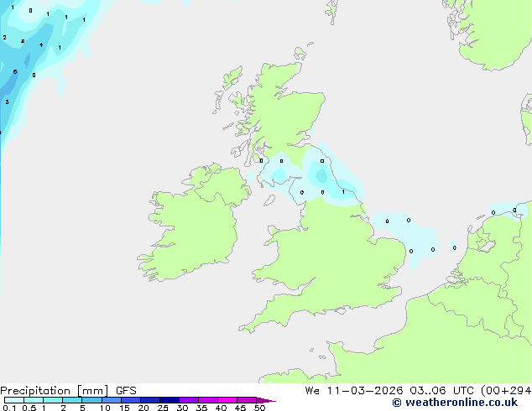532x411 pixels.
Task: Select the 30–35 mm purple legend swatch
Action: click(x=189, y=400)
